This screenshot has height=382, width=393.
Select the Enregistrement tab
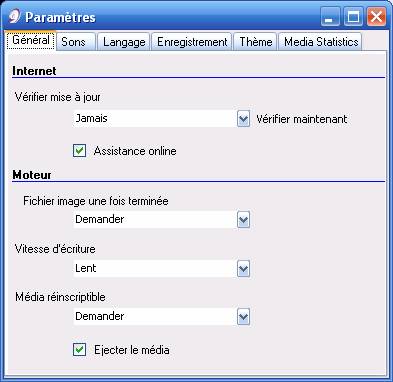click(x=192, y=42)
